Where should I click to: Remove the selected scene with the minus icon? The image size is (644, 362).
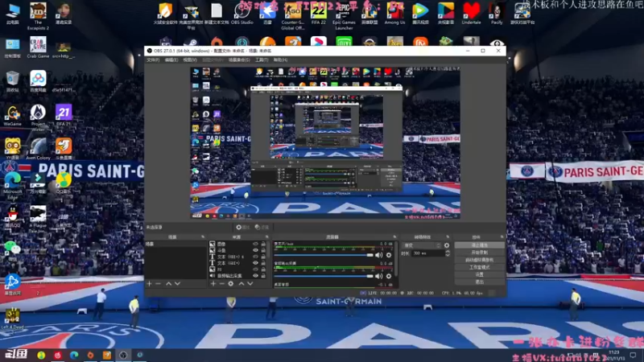[x=158, y=284]
